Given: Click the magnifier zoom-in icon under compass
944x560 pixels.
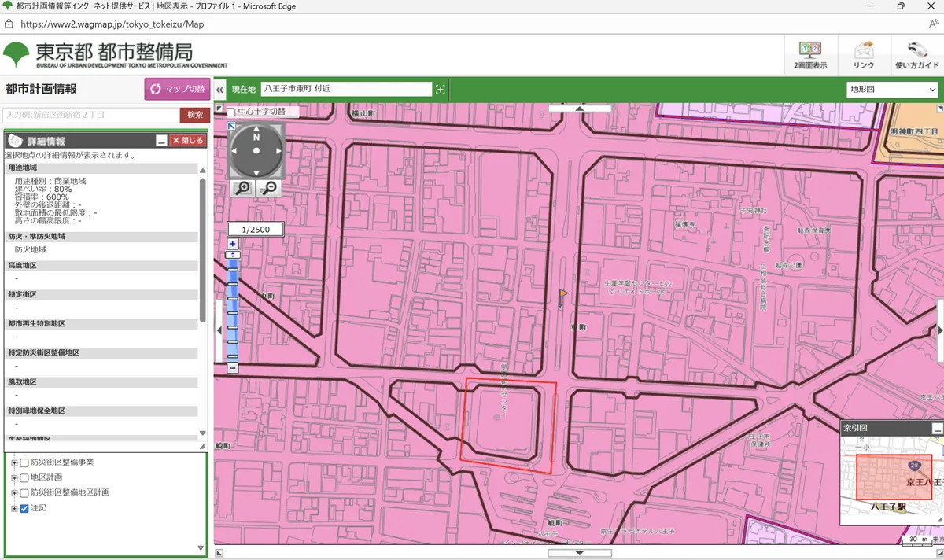Looking at the screenshot, I should coord(243,188).
